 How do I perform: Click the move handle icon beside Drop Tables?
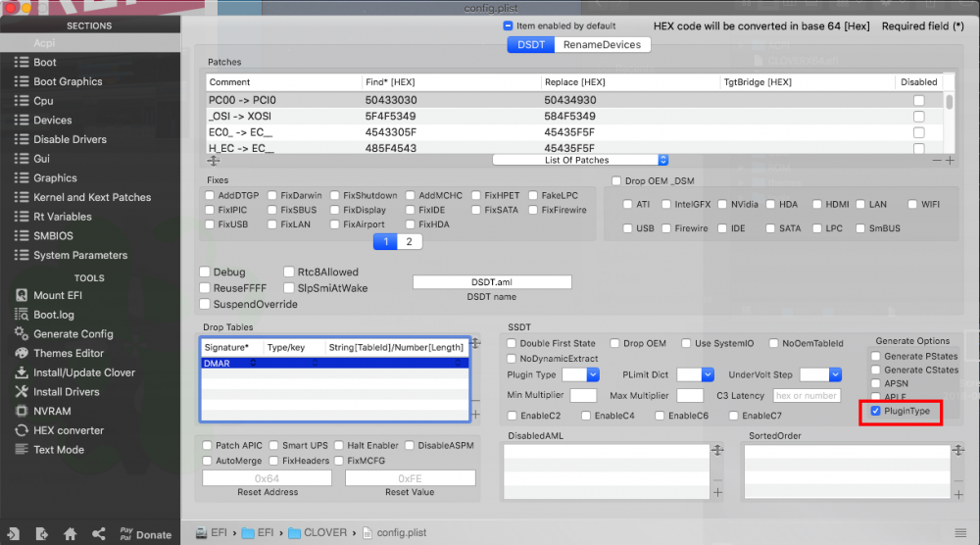475,343
